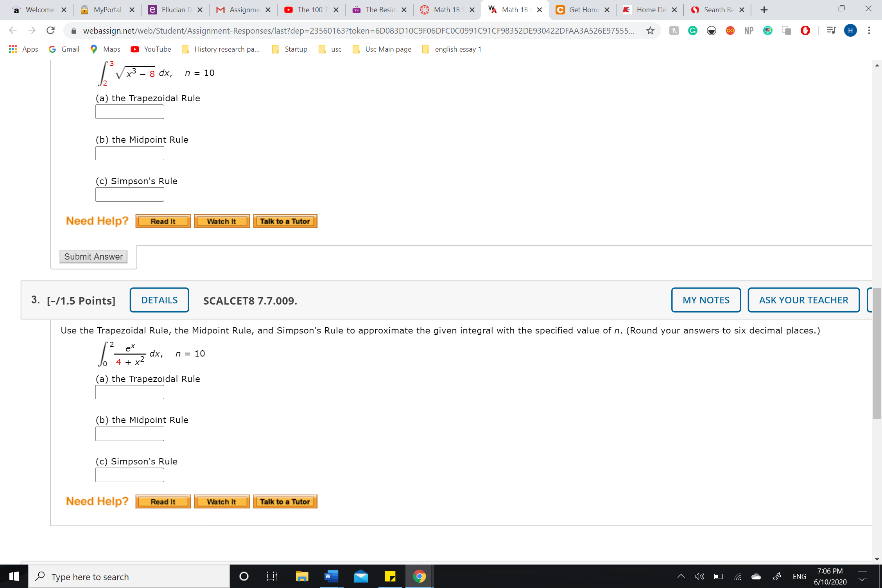Click the Trapezoidal Rule answer box

point(129,112)
